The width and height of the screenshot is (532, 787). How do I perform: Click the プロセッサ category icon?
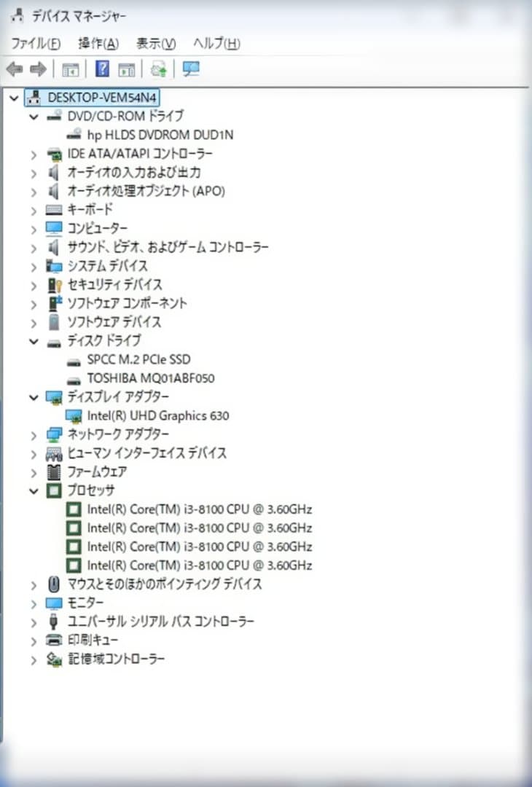click(x=54, y=490)
